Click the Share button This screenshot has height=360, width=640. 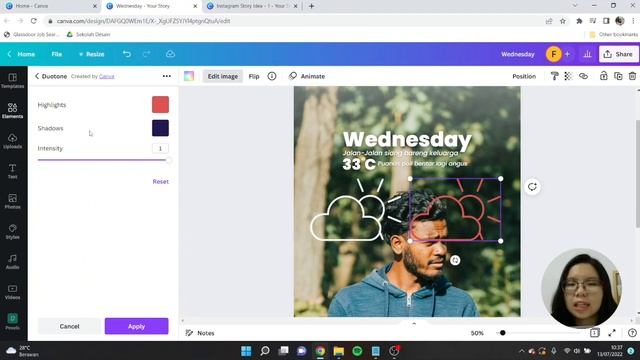618,54
